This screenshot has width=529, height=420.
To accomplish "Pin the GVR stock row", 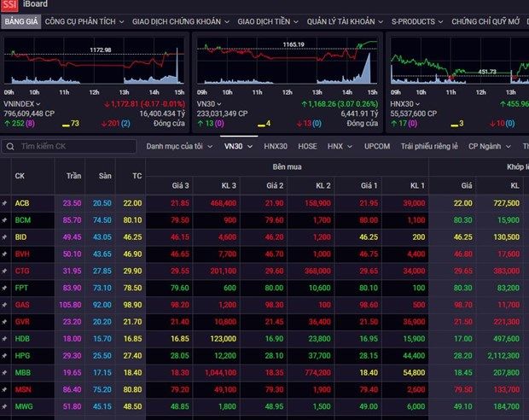I will tap(4, 322).
